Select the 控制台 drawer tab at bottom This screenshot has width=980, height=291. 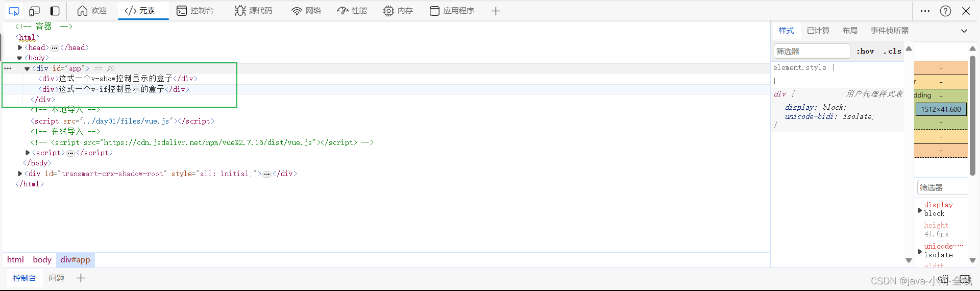[x=24, y=278]
